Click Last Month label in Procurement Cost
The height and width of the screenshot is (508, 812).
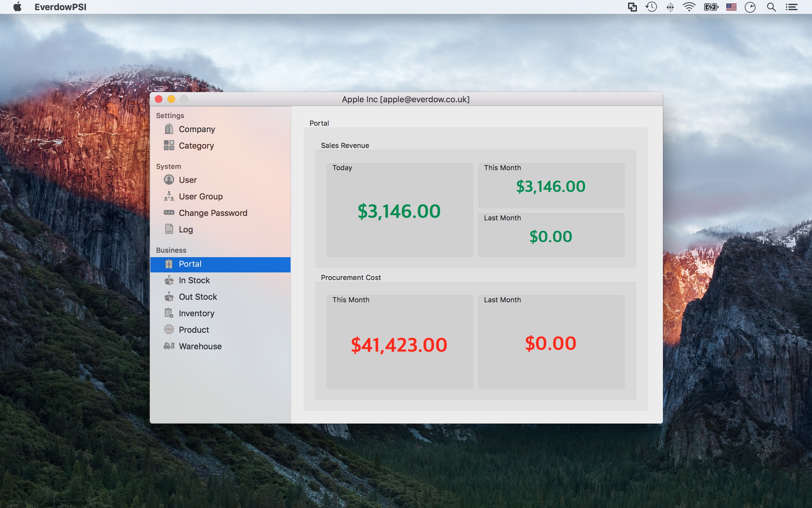coord(502,300)
